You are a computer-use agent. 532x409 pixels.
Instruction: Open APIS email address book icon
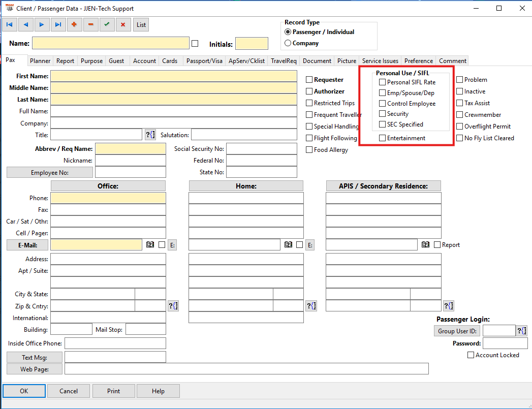425,244
